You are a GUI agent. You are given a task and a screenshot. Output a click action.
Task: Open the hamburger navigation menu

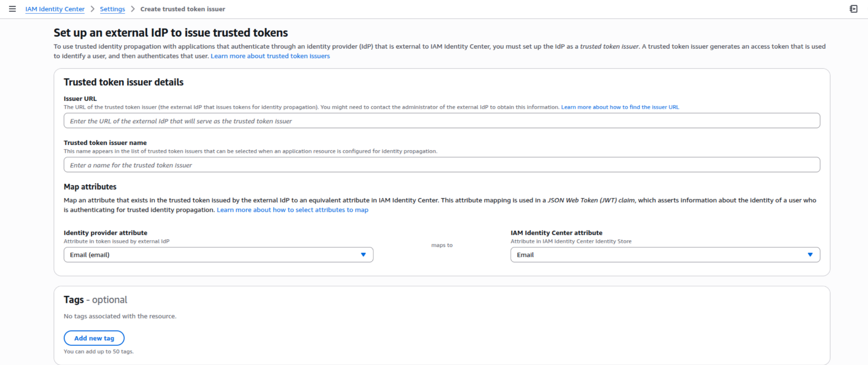(12, 9)
